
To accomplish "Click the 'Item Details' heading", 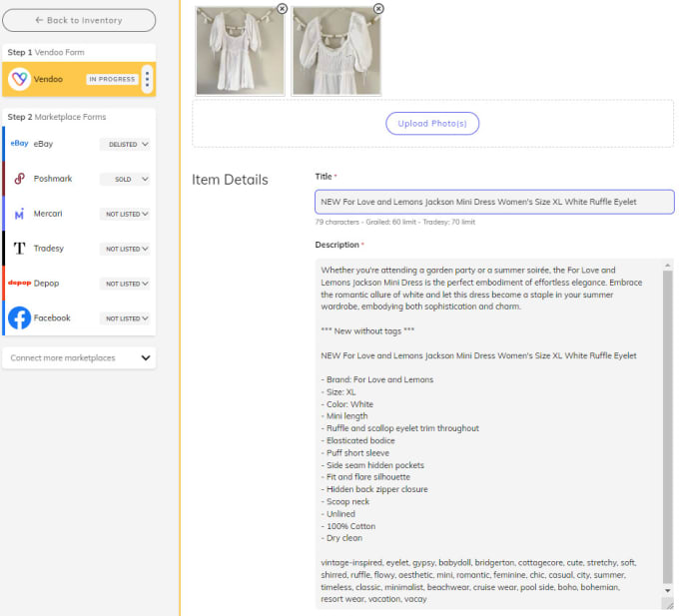I will [230, 180].
